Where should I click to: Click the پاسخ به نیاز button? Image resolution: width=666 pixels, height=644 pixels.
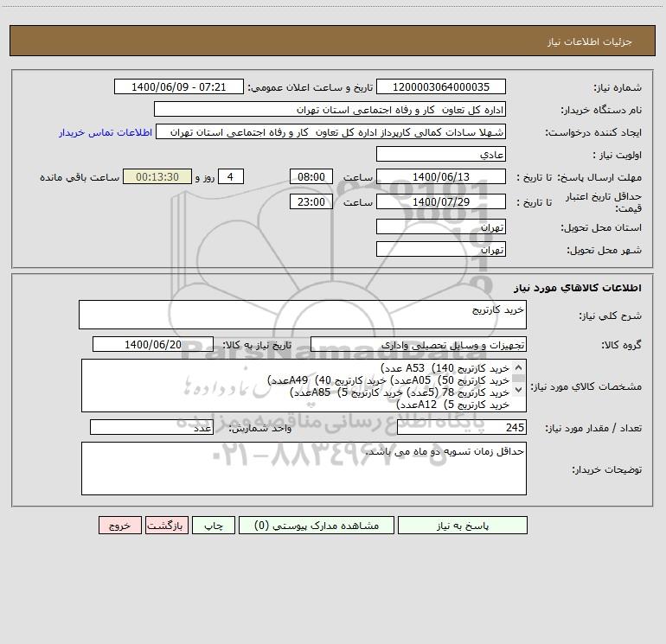click(462, 525)
